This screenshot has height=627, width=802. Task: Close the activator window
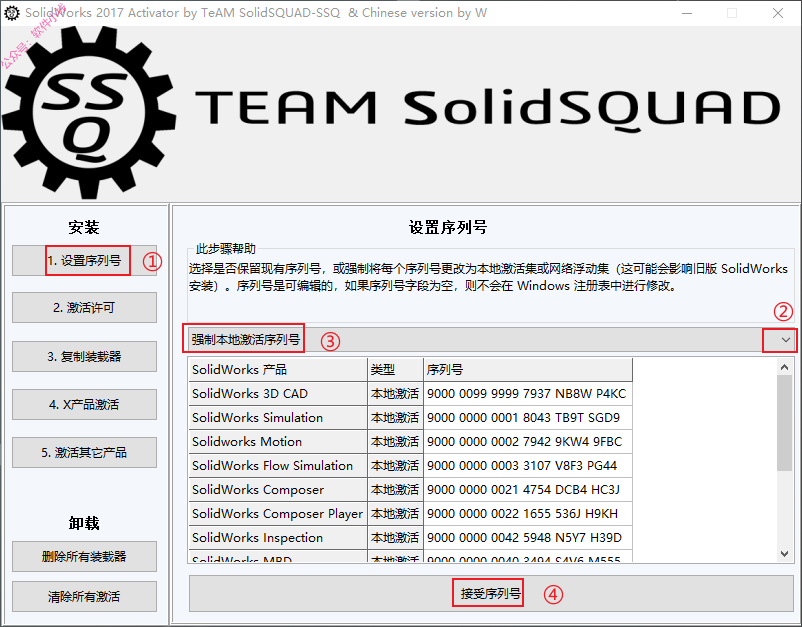coord(778,13)
